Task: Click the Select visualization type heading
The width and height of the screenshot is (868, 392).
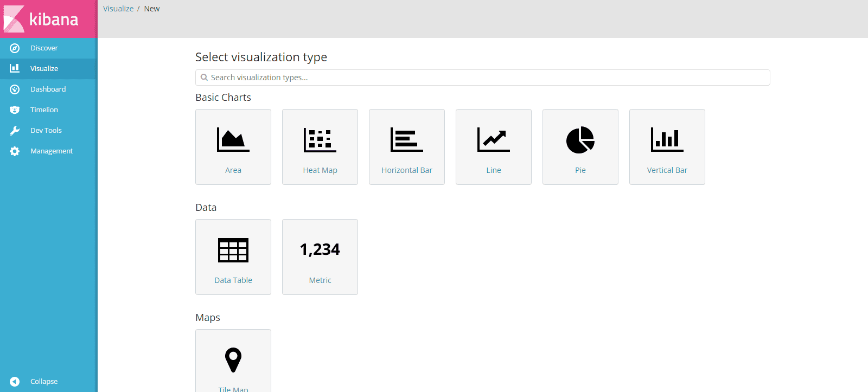Action: coord(261,57)
